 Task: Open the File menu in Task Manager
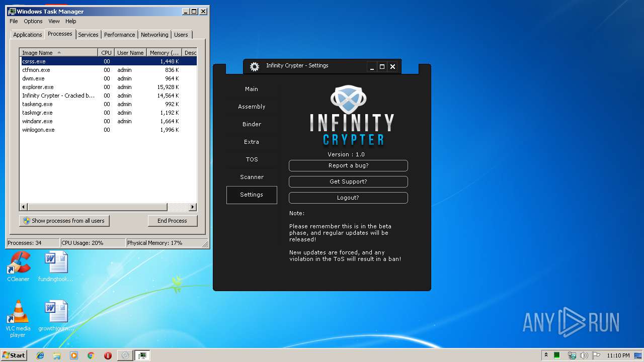[14, 21]
